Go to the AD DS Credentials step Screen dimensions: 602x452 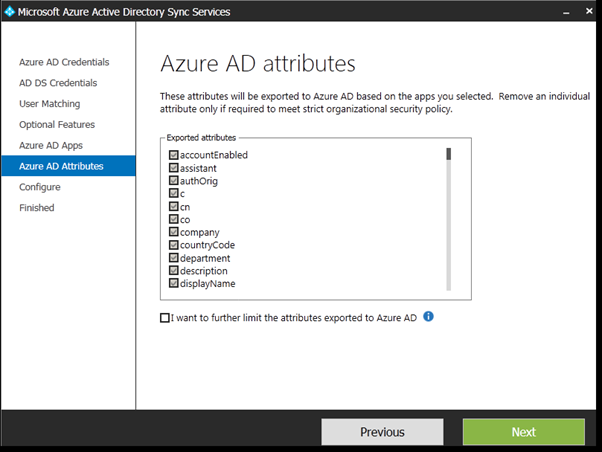58,83
